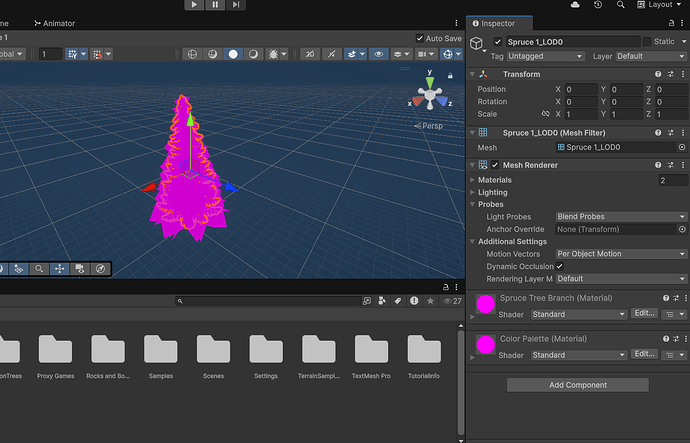Toggle scene effects layers icon
This screenshot has width=690, height=443.
click(351, 54)
